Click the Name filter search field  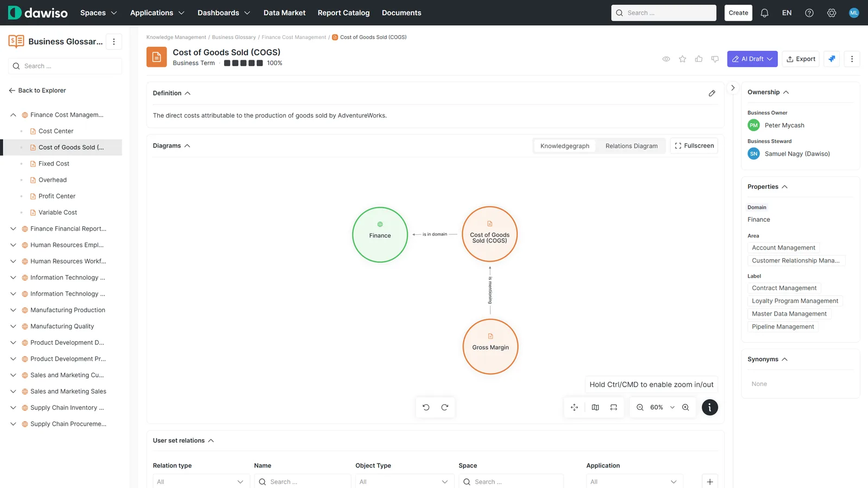302,481
